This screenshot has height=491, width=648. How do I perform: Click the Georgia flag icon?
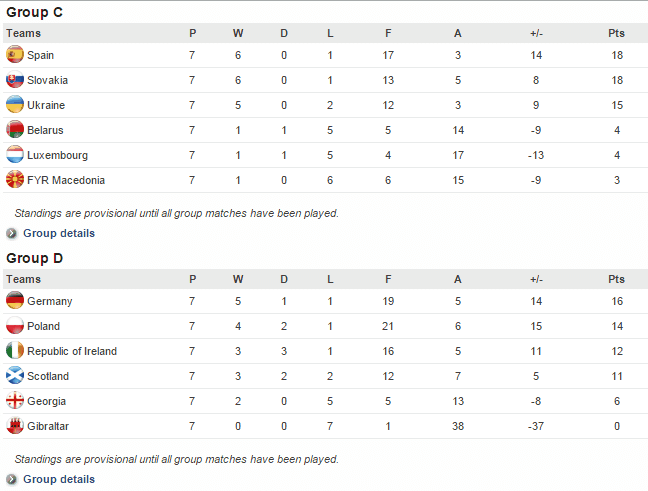tap(15, 400)
